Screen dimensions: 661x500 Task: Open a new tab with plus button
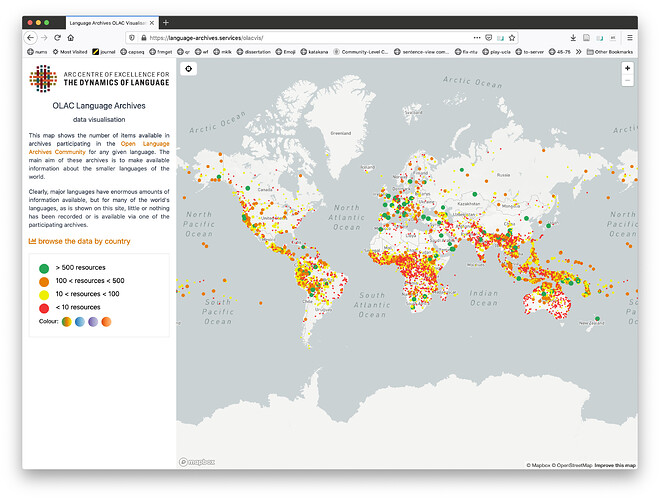[x=166, y=23]
